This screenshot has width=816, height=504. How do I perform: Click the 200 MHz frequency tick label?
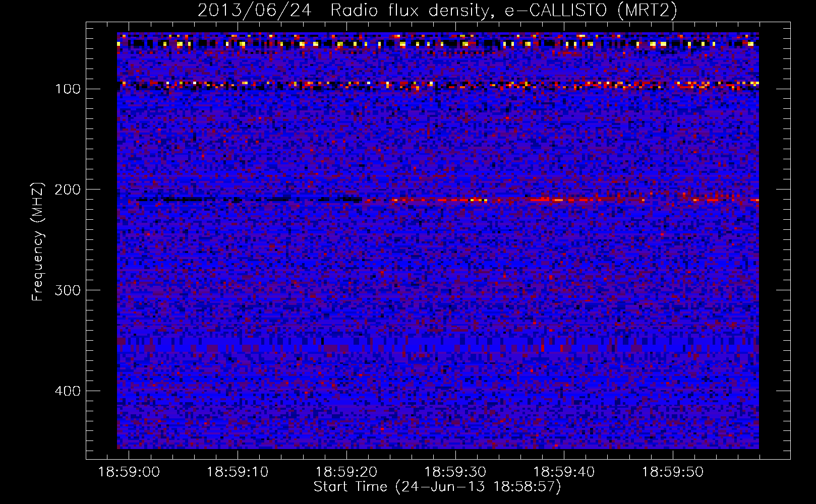tap(68, 190)
